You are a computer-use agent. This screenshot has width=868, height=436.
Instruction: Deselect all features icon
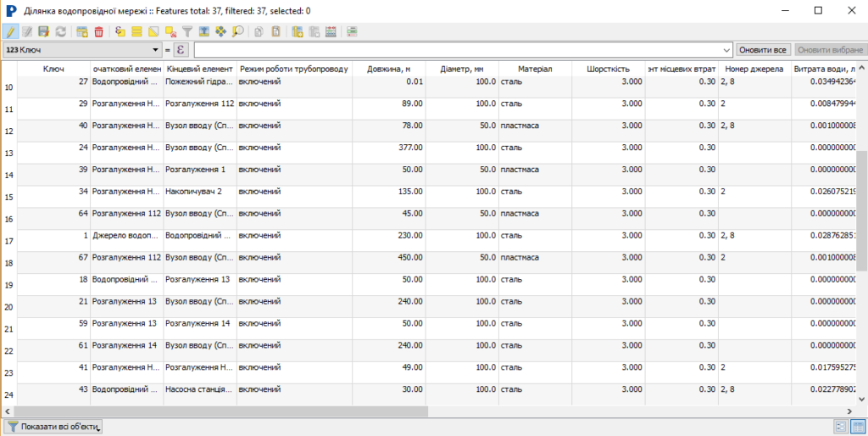coord(170,31)
